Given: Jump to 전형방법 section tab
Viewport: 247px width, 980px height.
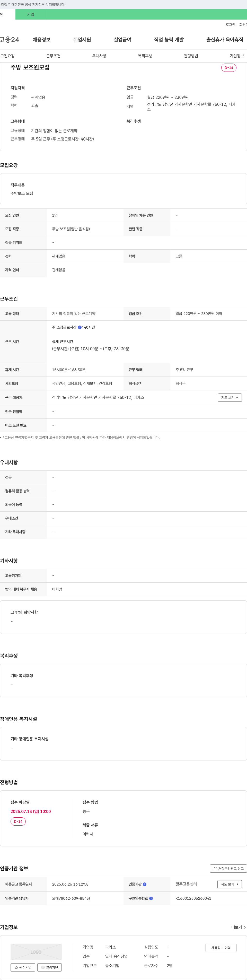Looking at the screenshot, I should pyautogui.click(x=191, y=56).
